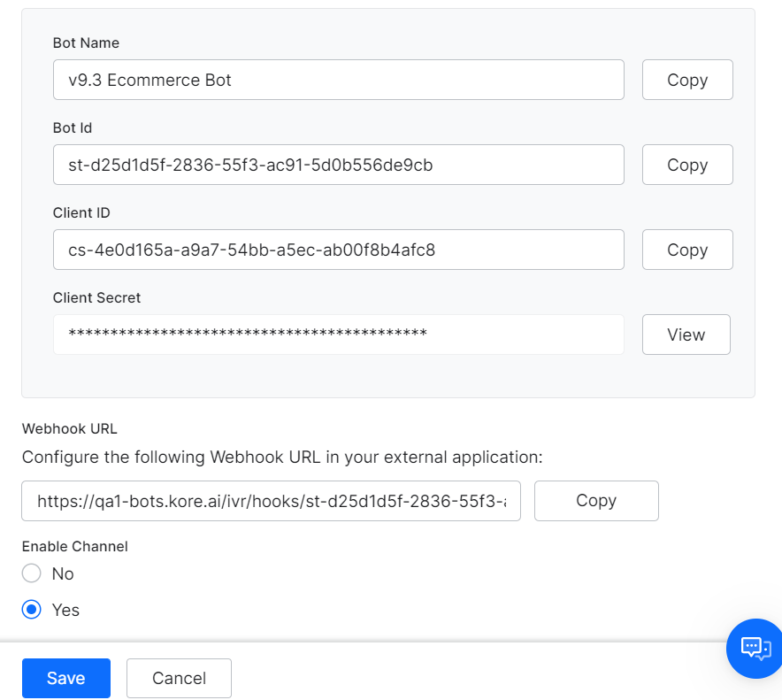Open the chat support bubble icon
Image resolution: width=782 pixels, height=700 pixels.
tap(755, 648)
